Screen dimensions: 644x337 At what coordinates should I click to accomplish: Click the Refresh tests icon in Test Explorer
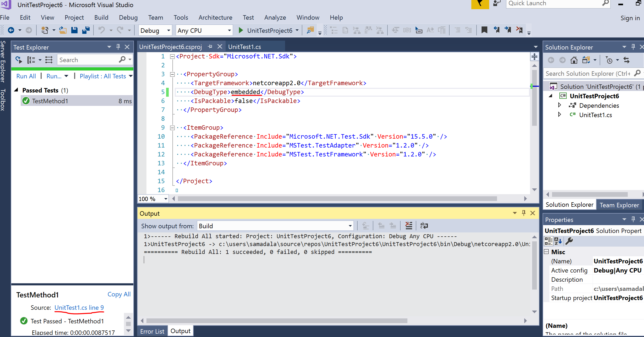coord(18,60)
